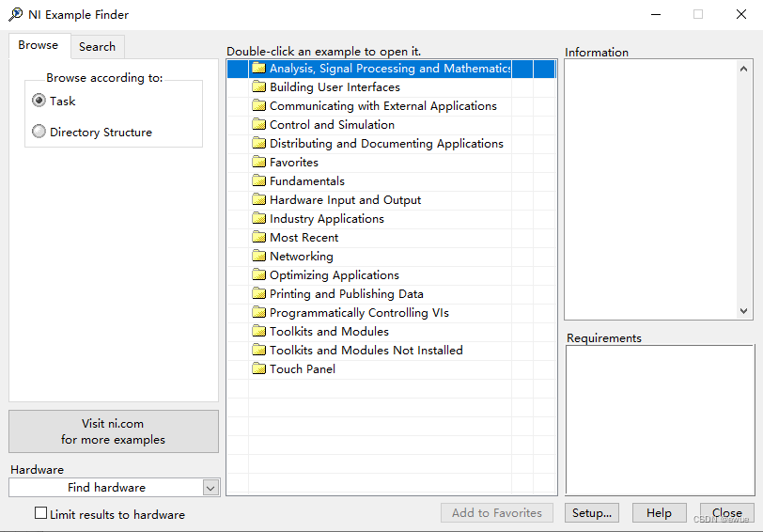This screenshot has height=532, width=763.
Task: Select the Favorites text
Action: pos(294,163)
